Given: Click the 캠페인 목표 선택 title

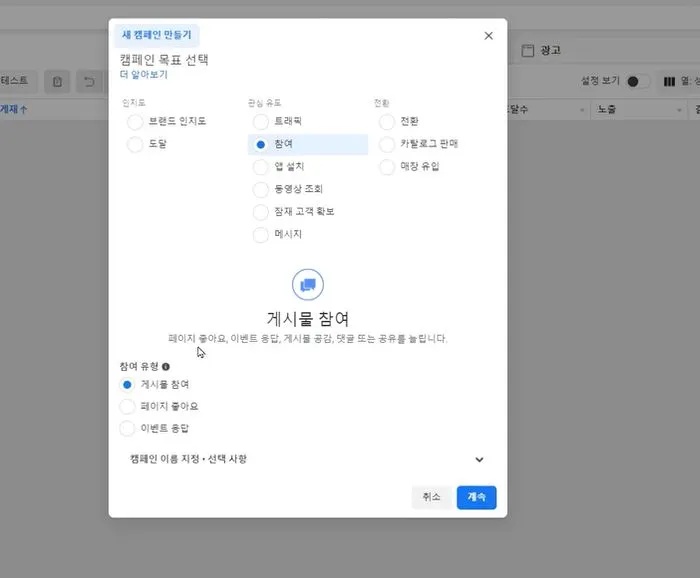Looking at the screenshot, I should coord(164,59).
